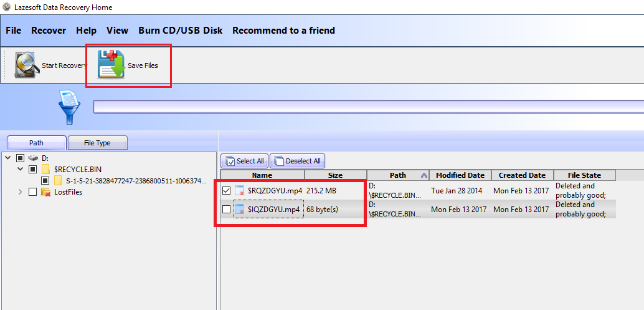Sort by the Size column header

click(x=335, y=175)
